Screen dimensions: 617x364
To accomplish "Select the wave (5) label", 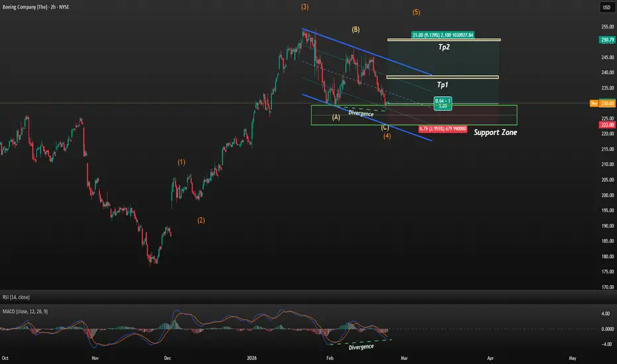I will tap(416, 13).
